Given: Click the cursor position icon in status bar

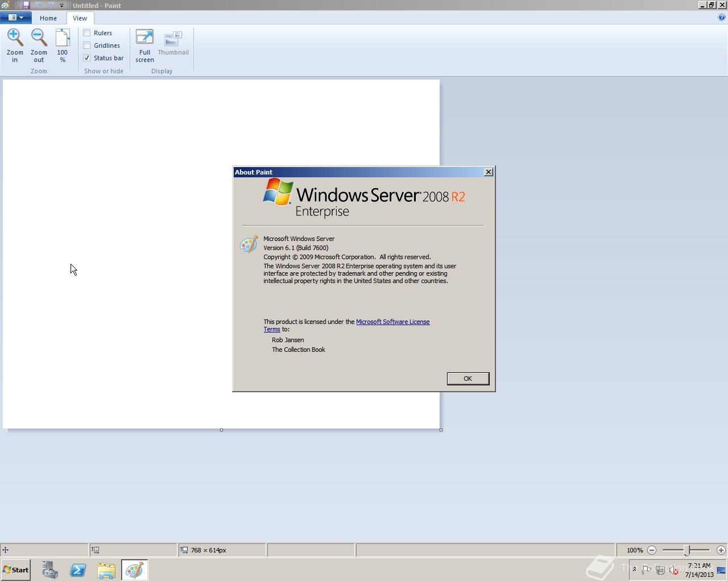Looking at the screenshot, I should [x=5, y=550].
